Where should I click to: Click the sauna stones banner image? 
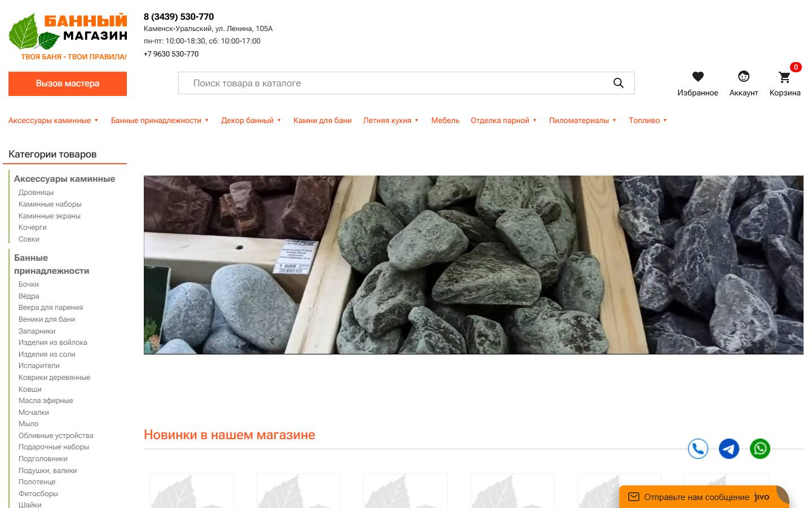474,265
